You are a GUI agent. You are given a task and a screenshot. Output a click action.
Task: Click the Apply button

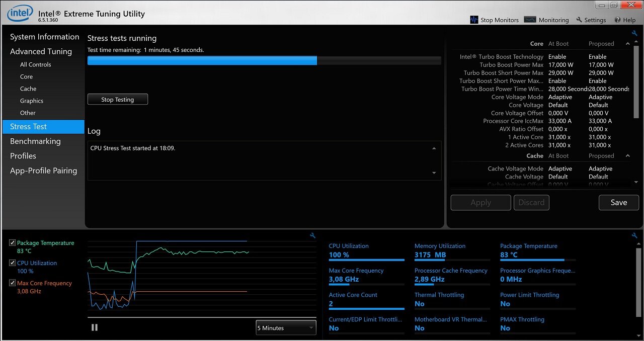coord(481,203)
